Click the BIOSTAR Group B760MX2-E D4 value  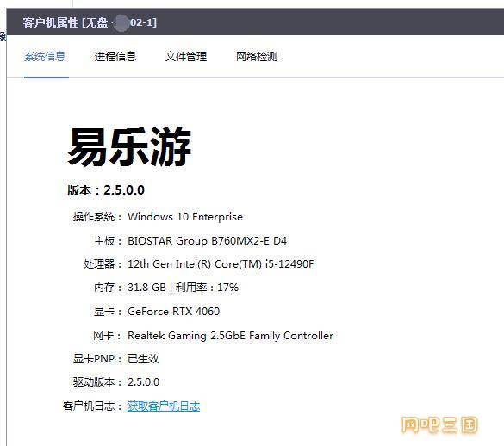click(x=208, y=241)
